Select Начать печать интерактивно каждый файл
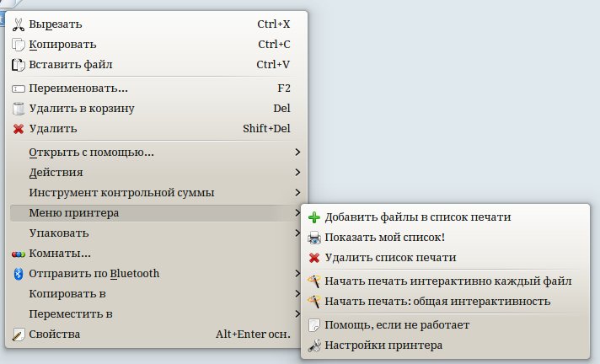Viewport: 600px width, 364px height. point(448,281)
